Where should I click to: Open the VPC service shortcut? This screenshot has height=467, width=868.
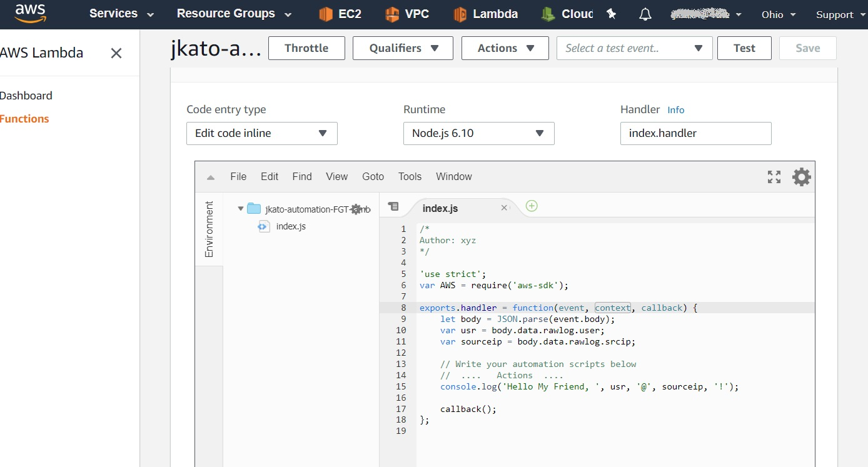pyautogui.click(x=406, y=14)
